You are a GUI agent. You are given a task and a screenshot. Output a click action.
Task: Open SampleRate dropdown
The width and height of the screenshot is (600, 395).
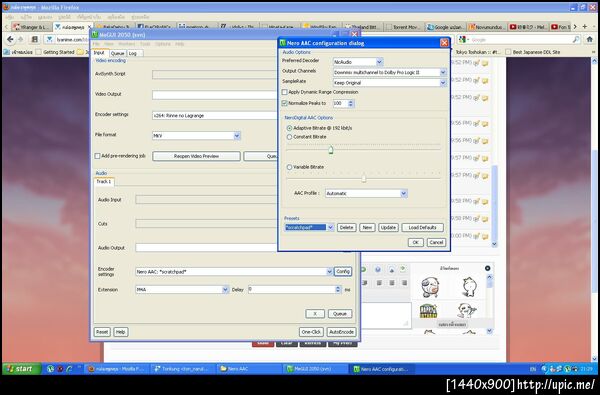[x=443, y=82]
